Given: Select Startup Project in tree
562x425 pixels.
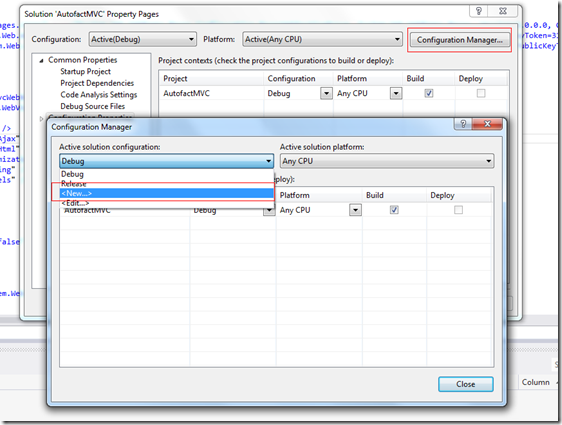Looking at the screenshot, I should click(85, 72).
